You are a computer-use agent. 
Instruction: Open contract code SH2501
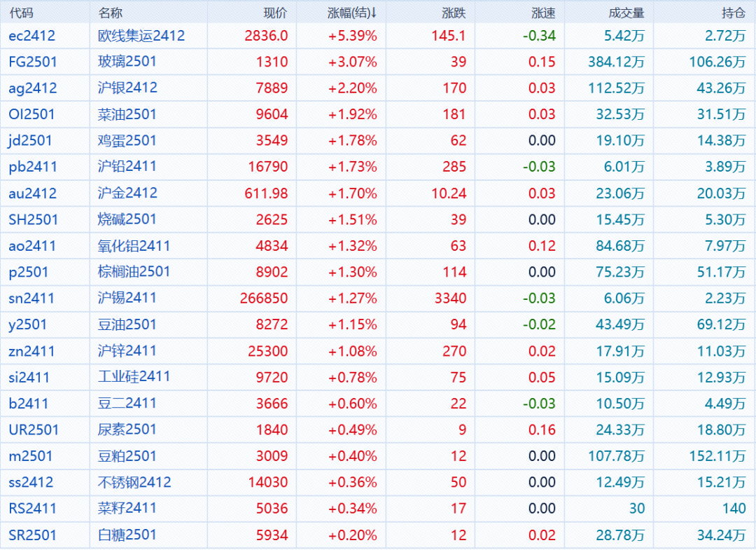[x=34, y=219]
